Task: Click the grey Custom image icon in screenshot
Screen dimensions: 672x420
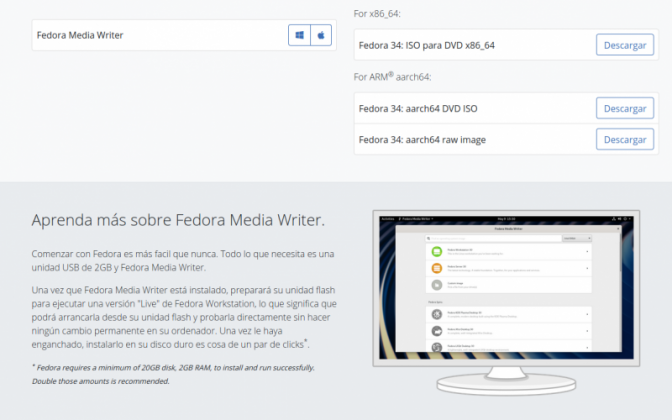Action: pos(437,285)
